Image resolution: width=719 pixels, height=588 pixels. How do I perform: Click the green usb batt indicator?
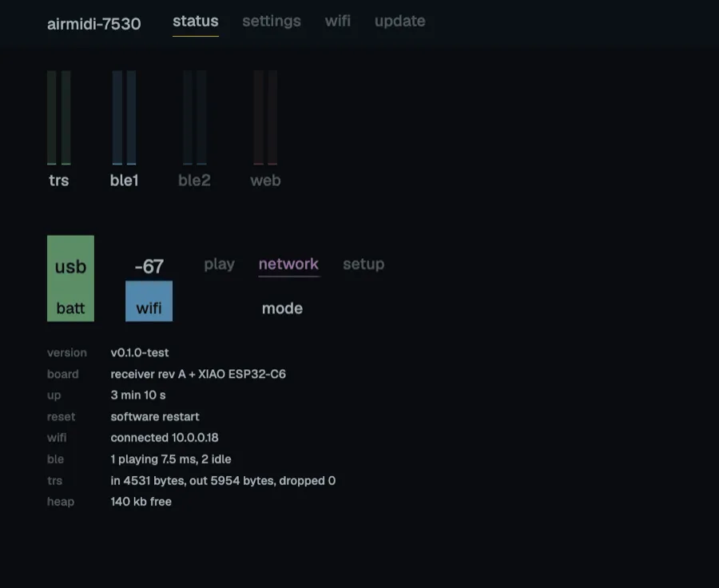(x=70, y=278)
